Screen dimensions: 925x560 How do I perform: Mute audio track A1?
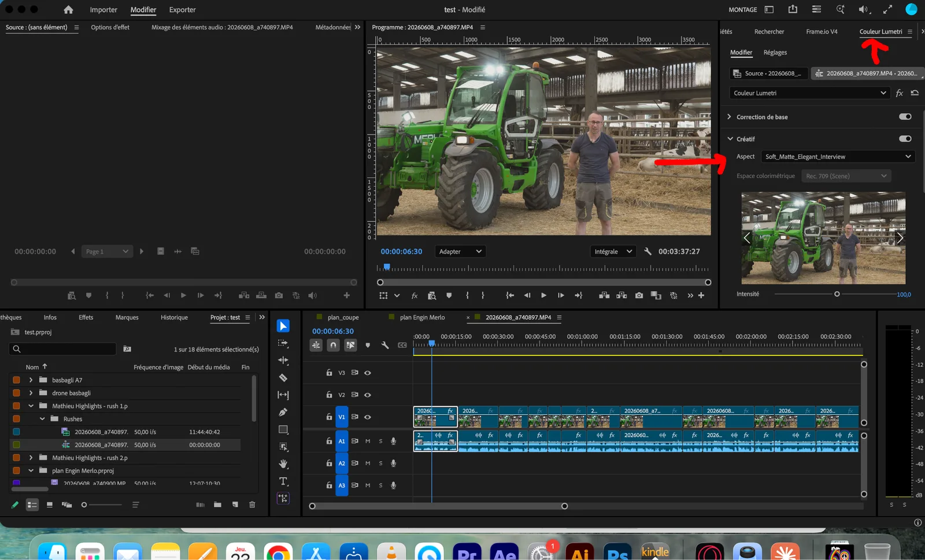coord(368,441)
